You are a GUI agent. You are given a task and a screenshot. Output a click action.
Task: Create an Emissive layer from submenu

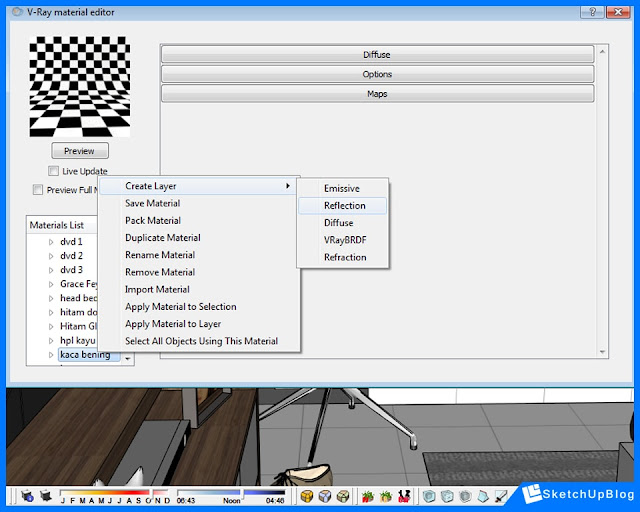pos(342,189)
